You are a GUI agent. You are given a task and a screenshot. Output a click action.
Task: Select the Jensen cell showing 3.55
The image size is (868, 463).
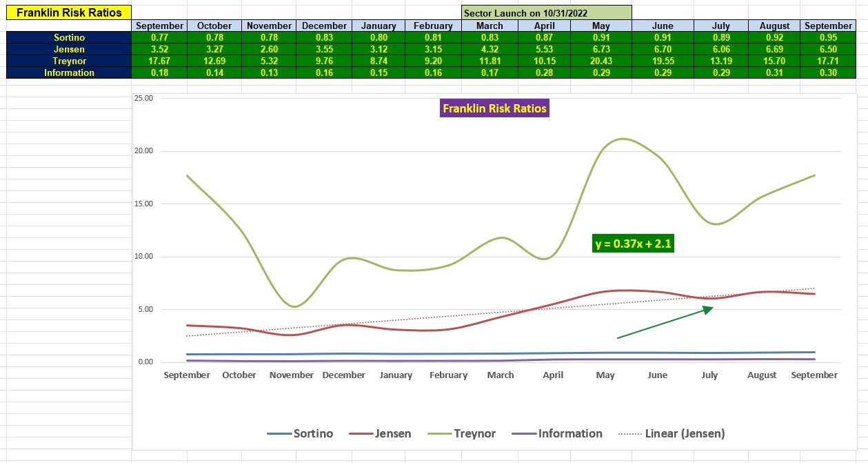click(324, 49)
